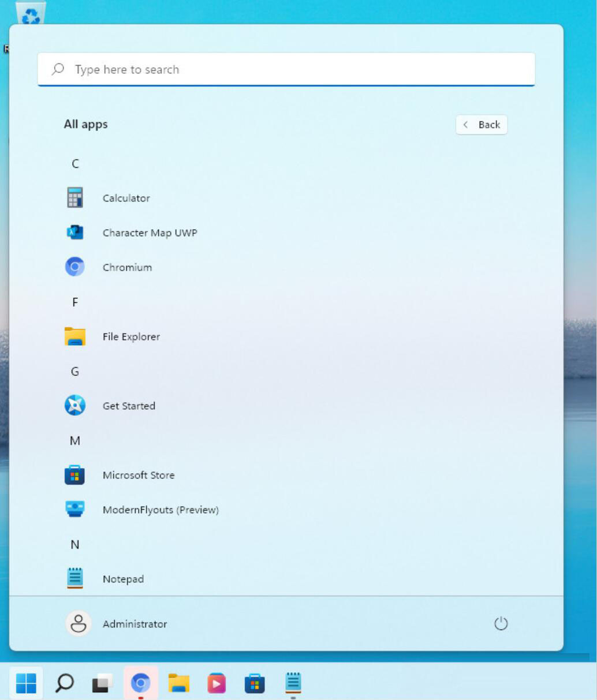Open Chromium from the All apps list
Viewport: 597px width, 700px height.
point(127,267)
